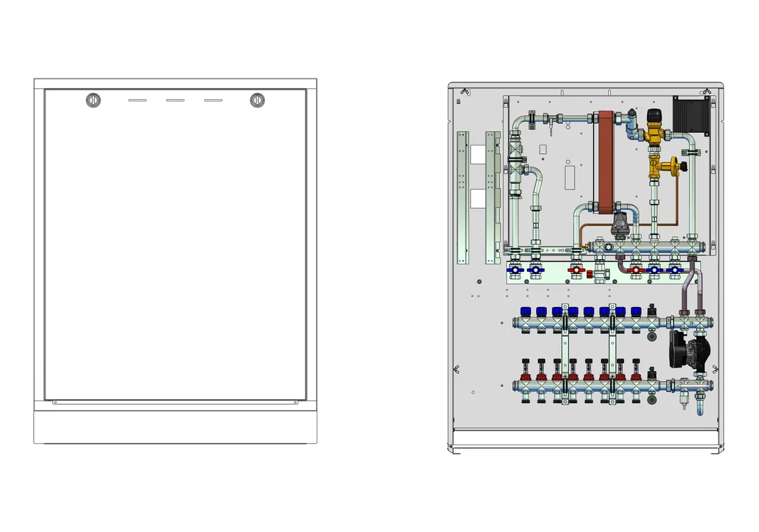
Task: Click the rightmost blue manifold cap
Action: [x=635, y=311]
